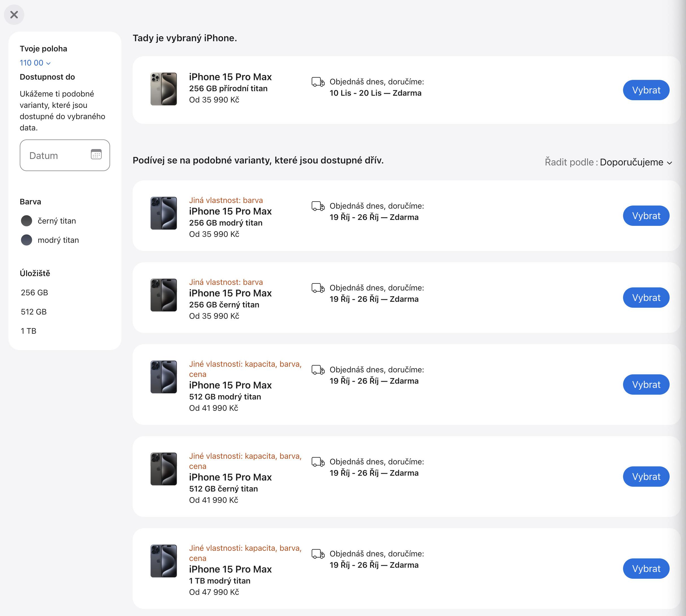Click Vybrat for 256 GB černý titan
The height and width of the screenshot is (616, 686).
click(x=646, y=298)
